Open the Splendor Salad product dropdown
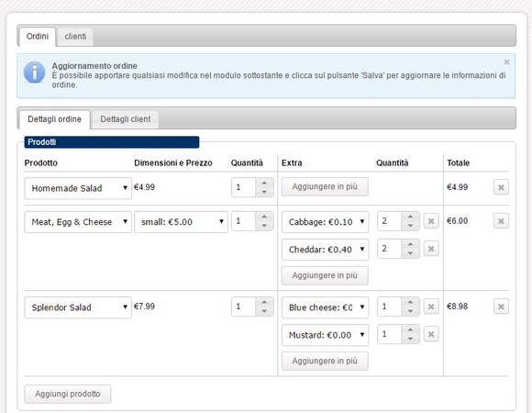 [x=78, y=307]
